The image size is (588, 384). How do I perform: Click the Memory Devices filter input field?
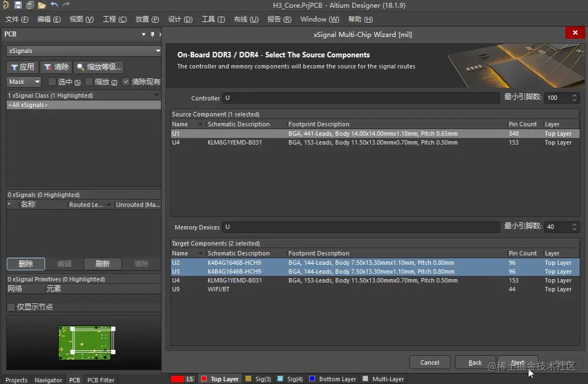click(361, 227)
